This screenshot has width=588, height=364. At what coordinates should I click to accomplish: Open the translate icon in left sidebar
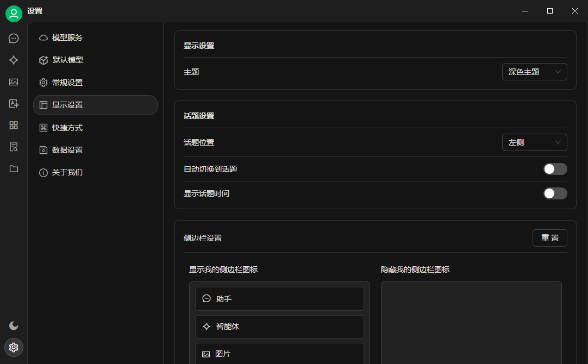point(14,104)
